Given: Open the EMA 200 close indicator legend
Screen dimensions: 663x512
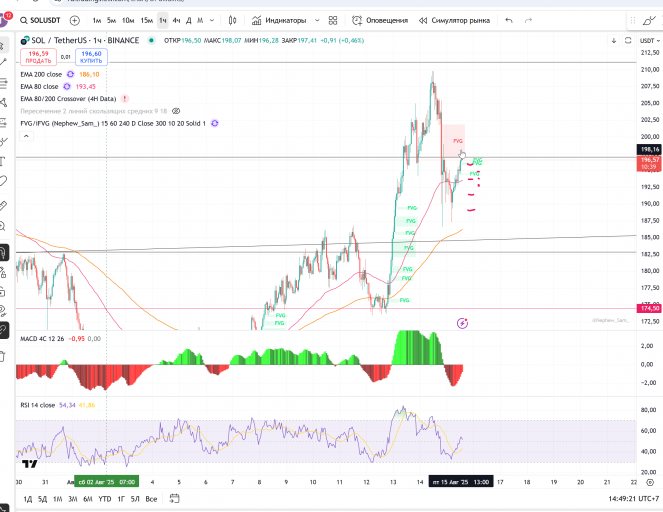Looking at the screenshot, I should tap(41, 74).
